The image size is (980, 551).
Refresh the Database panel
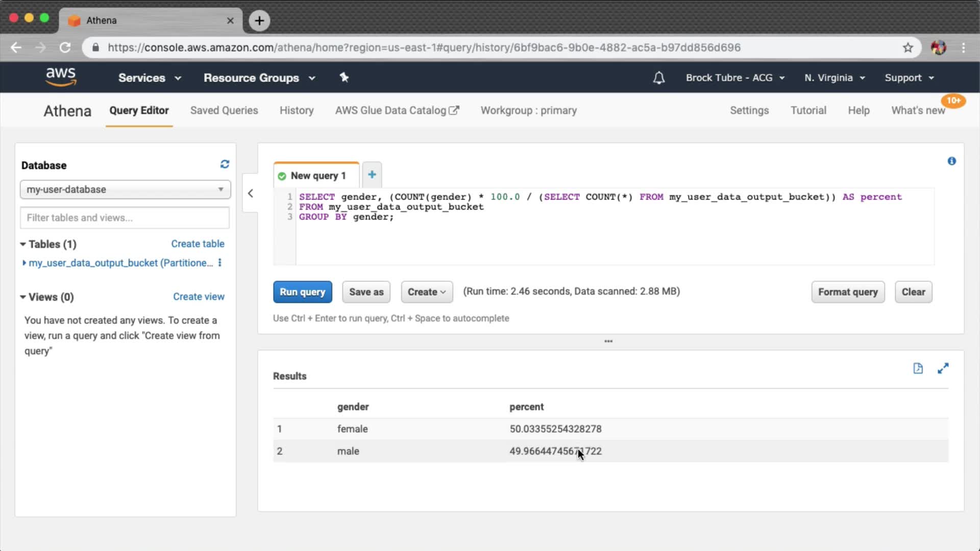click(x=225, y=164)
